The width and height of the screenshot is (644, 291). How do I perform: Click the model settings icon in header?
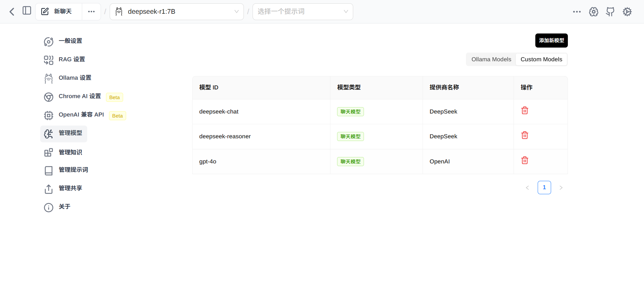(593, 12)
